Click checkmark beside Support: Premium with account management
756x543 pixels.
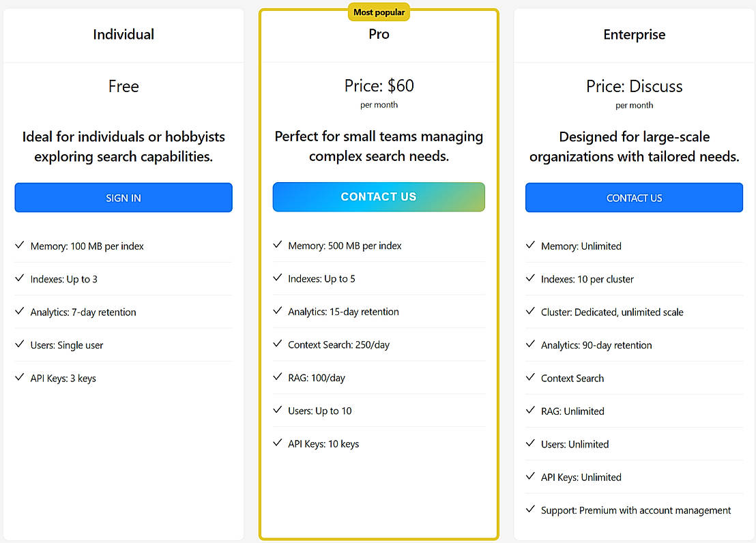pos(530,510)
